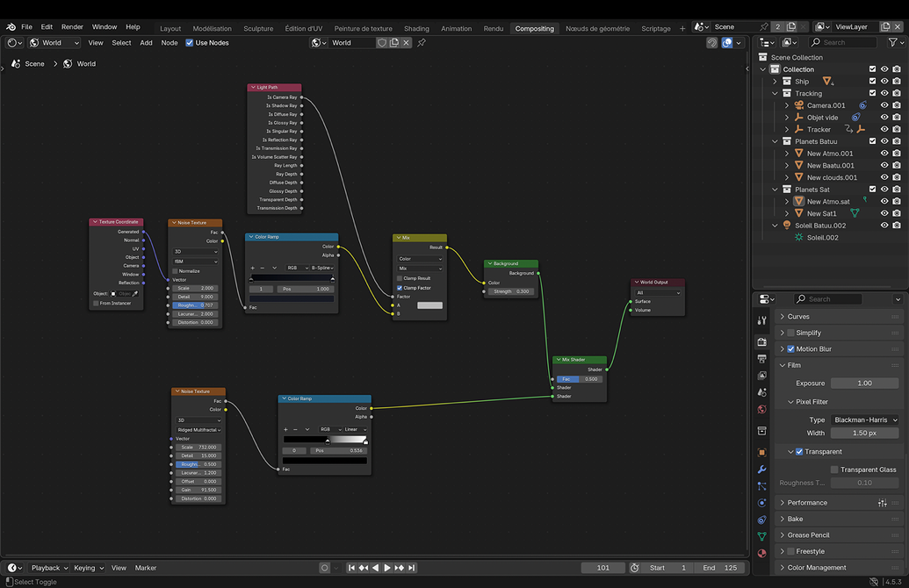Toggle the Use Nodes checkbox
Viewport: 909px width, 588px height.
click(x=189, y=42)
